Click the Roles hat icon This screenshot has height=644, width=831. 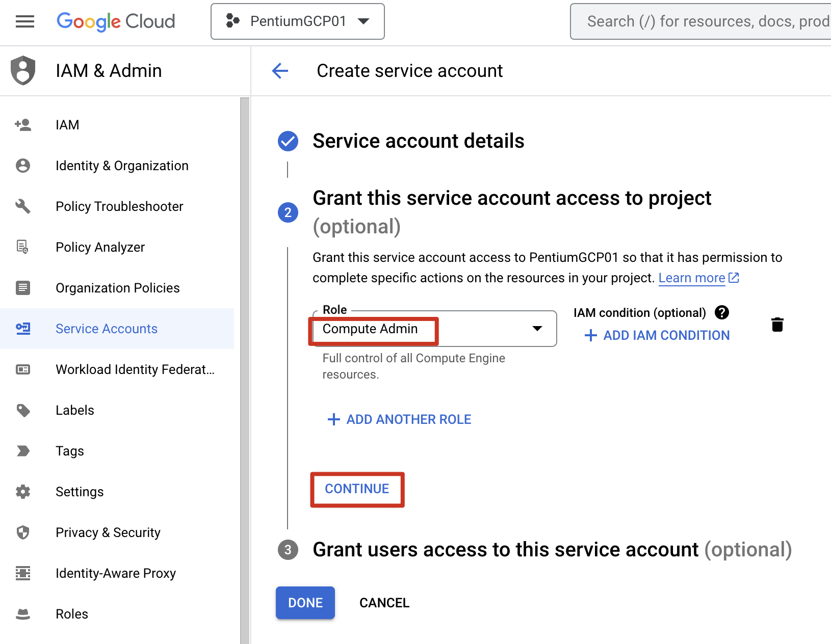(x=23, y=614)
